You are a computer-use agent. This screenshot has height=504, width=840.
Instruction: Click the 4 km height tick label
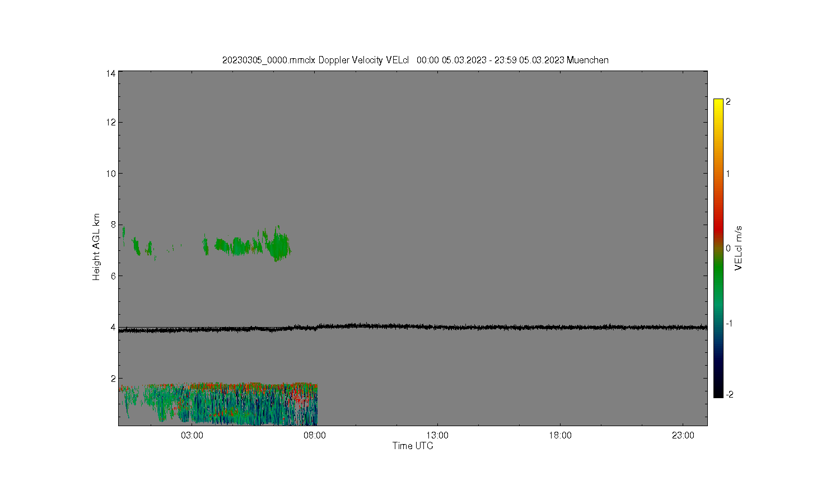click(113, 327)
